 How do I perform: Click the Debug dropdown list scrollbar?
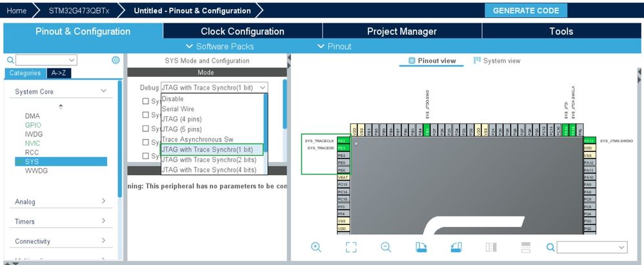[x=266, y=123]
